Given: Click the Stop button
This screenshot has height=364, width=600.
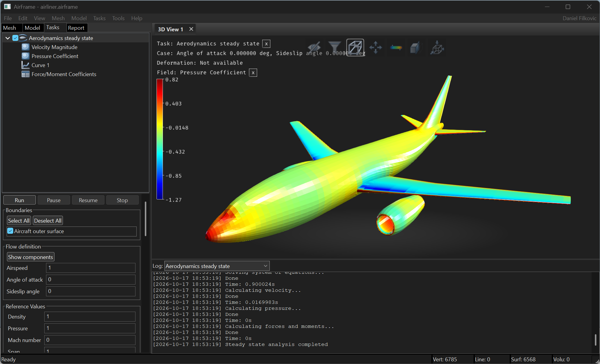Looking at the screenshot, I should 122,200.
